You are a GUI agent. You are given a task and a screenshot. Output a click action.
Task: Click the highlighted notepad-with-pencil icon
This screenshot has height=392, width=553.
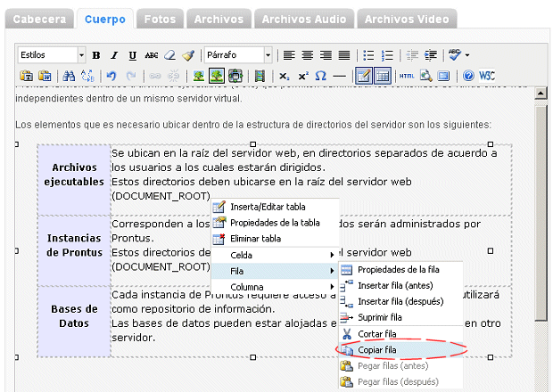coord(364,76)
